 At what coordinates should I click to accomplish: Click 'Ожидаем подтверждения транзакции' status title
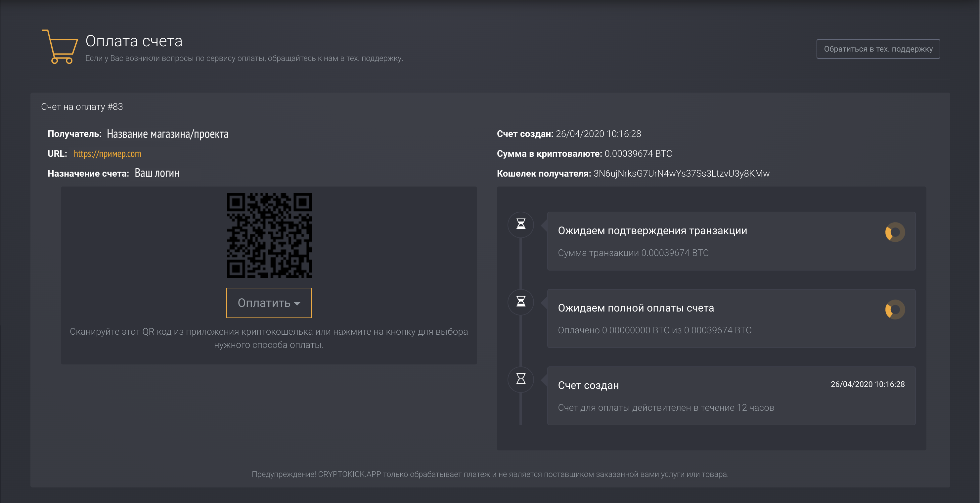tap(652, 231)
